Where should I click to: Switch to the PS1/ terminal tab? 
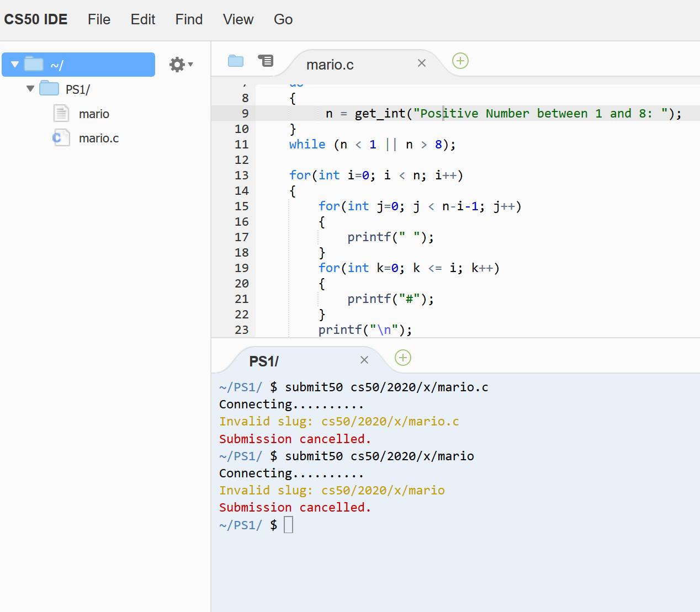tap(264, 361)
